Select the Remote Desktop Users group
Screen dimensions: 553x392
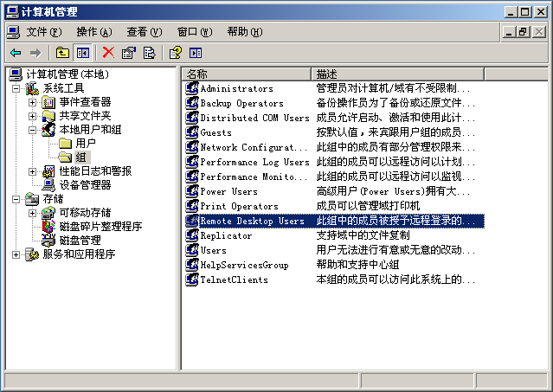pyautogui.click(x=252, y=221)
